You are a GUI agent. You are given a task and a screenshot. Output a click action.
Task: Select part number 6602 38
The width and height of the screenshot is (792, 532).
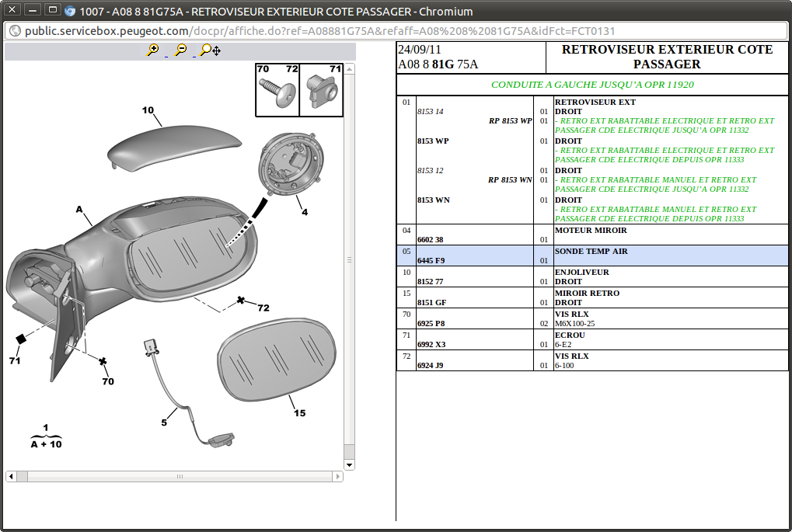[431, 240]
